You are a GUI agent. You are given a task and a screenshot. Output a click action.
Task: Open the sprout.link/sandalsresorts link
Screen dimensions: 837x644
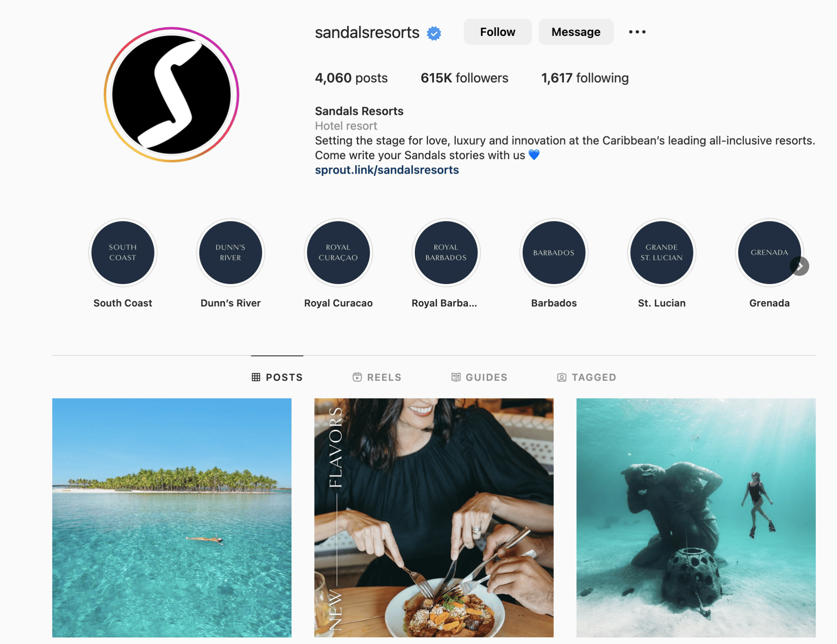click(387, 170)
